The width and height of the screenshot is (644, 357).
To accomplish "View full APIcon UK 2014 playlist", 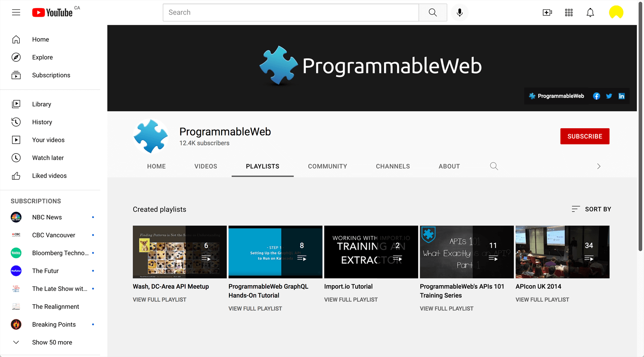I will tap(542, 300).
